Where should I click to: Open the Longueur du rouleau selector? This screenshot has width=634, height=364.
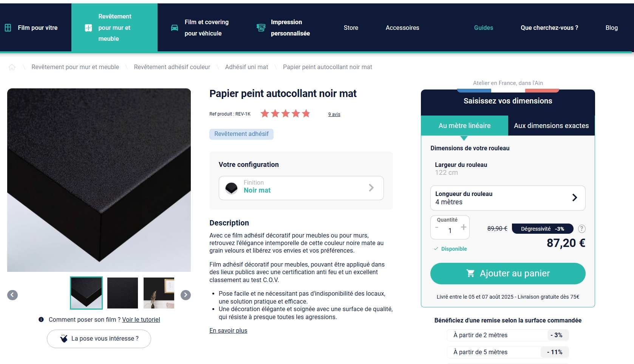(x=508, y=198)
